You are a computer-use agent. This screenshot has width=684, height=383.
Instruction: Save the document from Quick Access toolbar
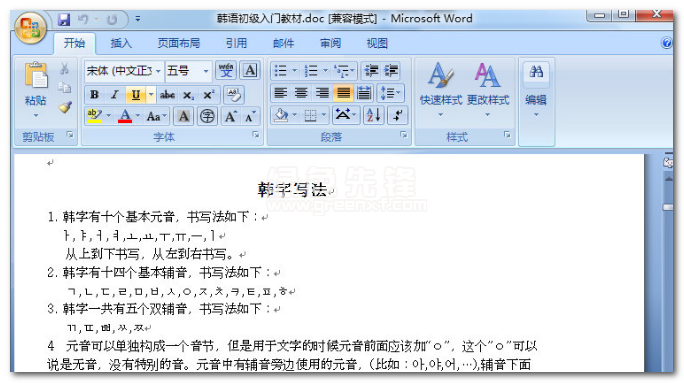tap(64, 19)
